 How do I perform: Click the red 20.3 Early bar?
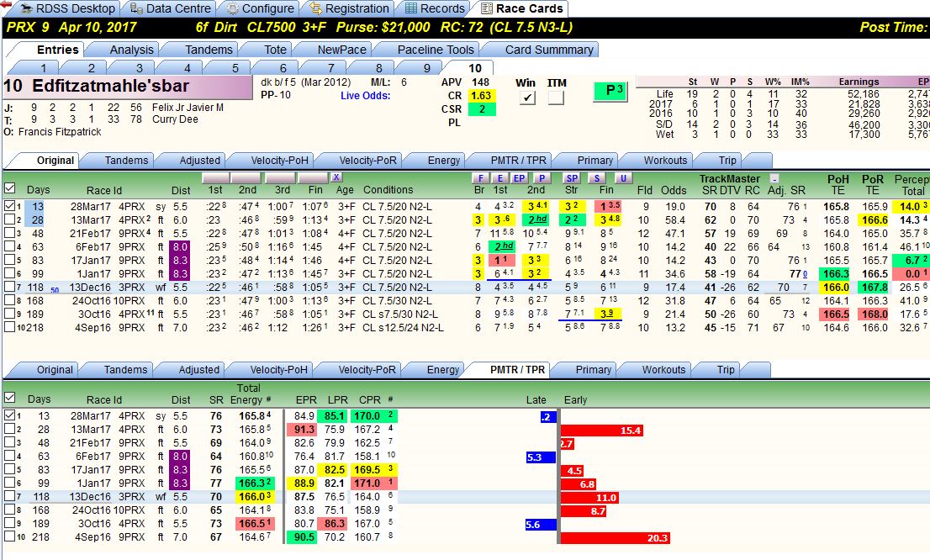(x=615, y=537)
